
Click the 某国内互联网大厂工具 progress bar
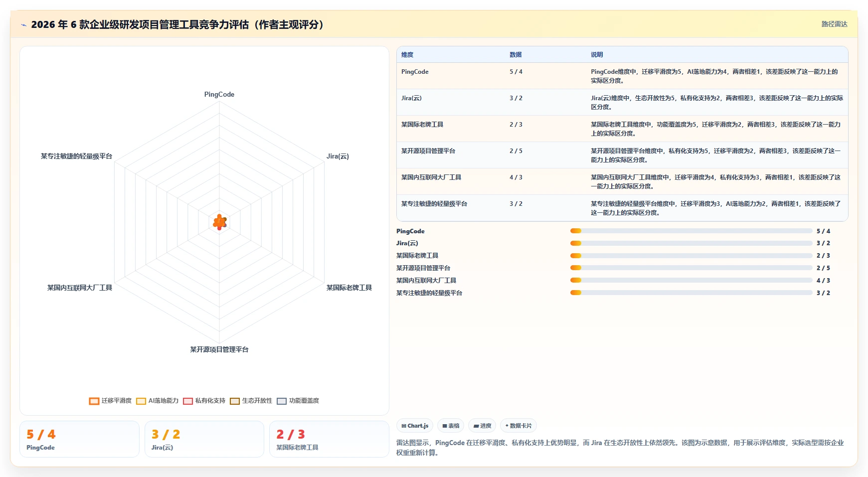tap(692, 280)
